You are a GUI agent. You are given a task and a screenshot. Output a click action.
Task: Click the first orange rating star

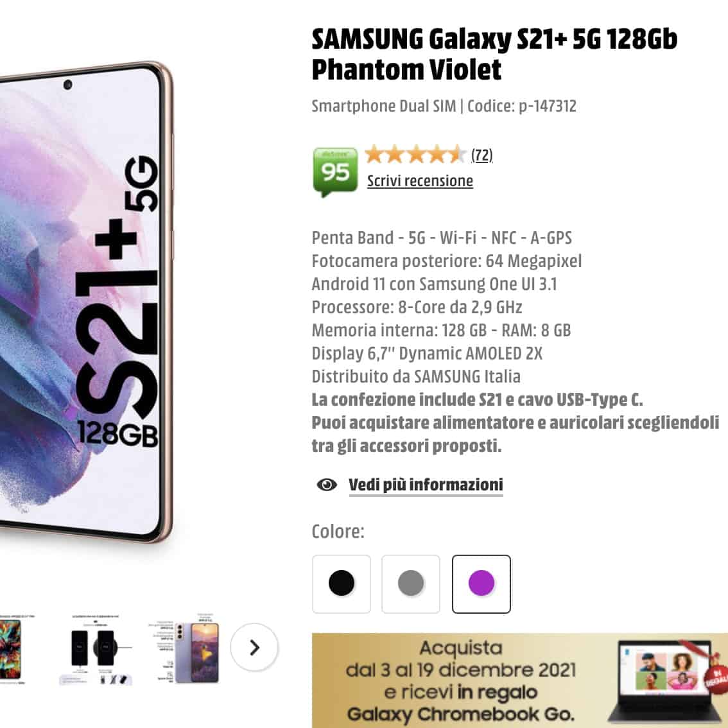[x=374, y=154]
